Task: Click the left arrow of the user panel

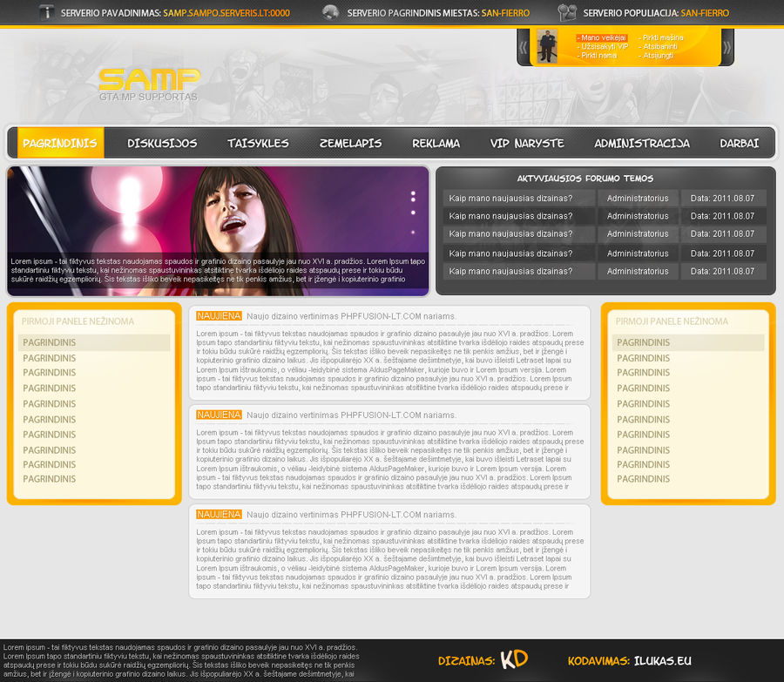Action: tap(523, 48)
